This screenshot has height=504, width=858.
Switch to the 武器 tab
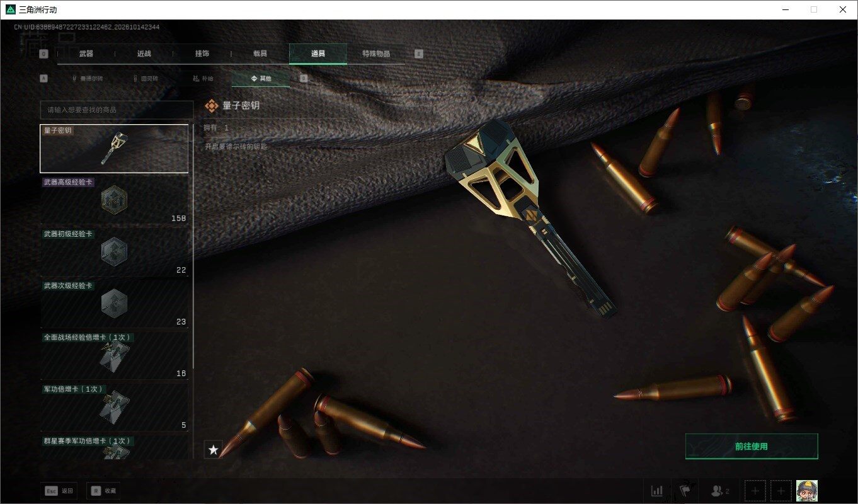click(86, 54)
